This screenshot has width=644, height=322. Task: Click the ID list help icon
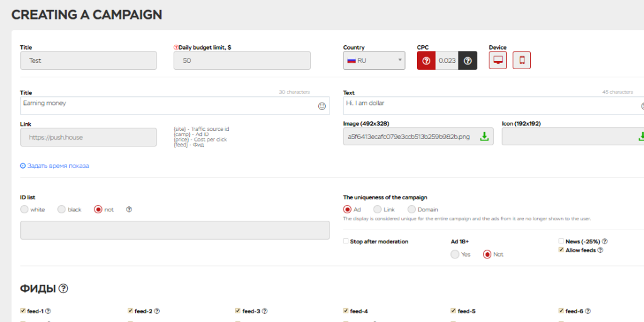pyautogui.click(x=129, y=209)
